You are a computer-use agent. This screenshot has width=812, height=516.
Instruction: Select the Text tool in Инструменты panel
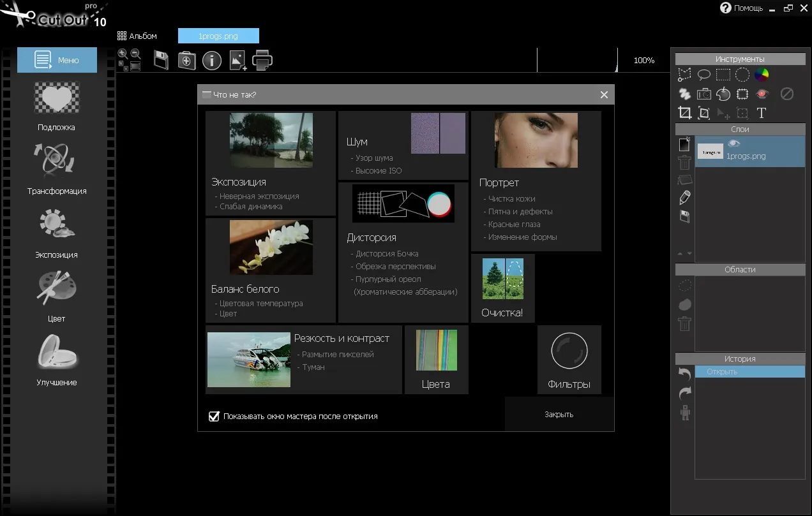pyautogui.click(x=761, y=114)
